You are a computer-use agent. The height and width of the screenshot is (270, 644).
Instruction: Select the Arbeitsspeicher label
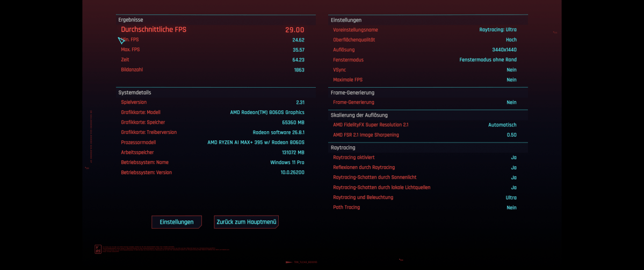pos(137,152)
